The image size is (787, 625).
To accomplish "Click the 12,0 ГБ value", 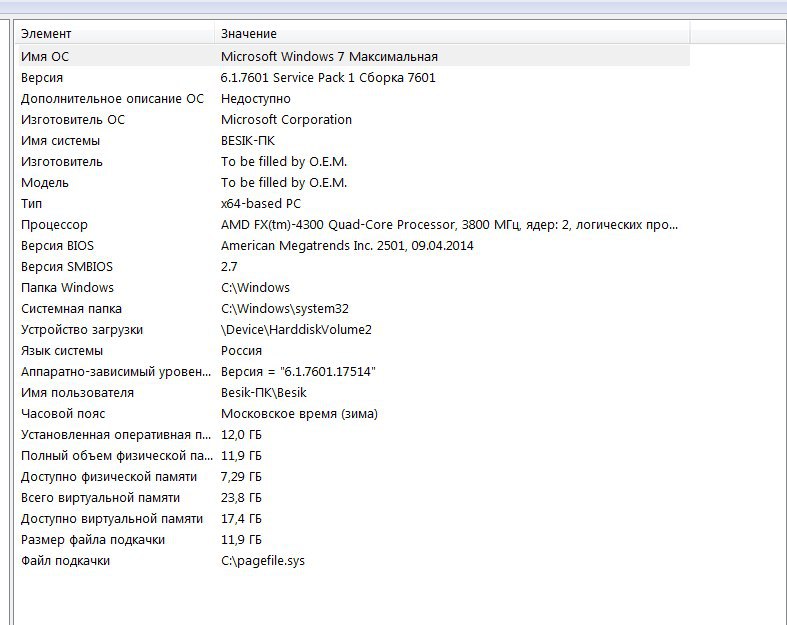I will [x=241, y=435].
